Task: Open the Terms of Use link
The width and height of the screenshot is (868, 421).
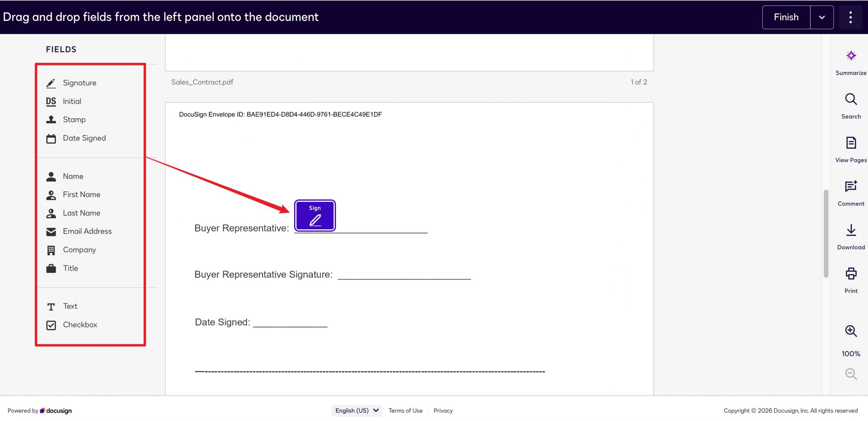Action: coord(406,411)
